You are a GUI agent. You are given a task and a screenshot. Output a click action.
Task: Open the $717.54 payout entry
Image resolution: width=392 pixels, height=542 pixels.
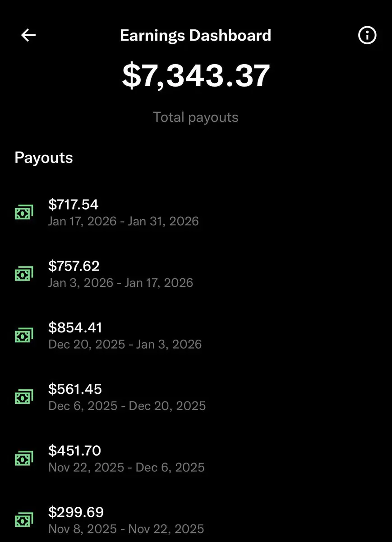(196, 212)
